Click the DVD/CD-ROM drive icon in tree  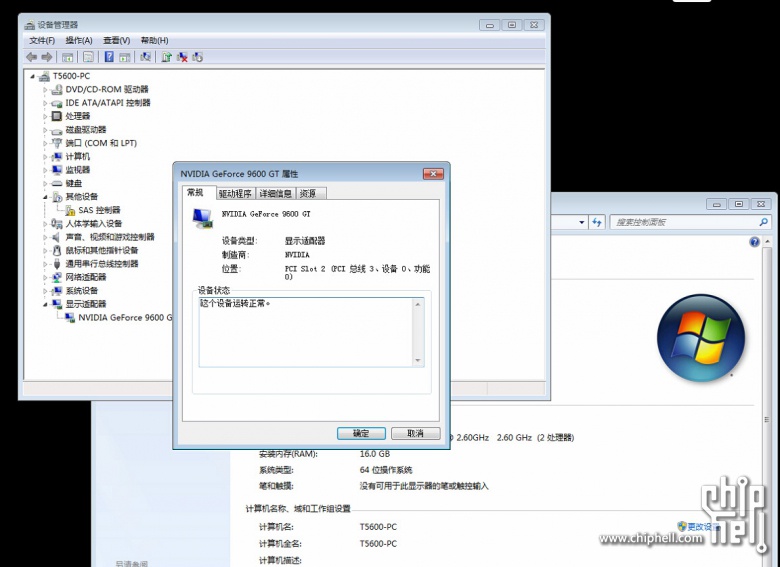click(x=57, y=90)
